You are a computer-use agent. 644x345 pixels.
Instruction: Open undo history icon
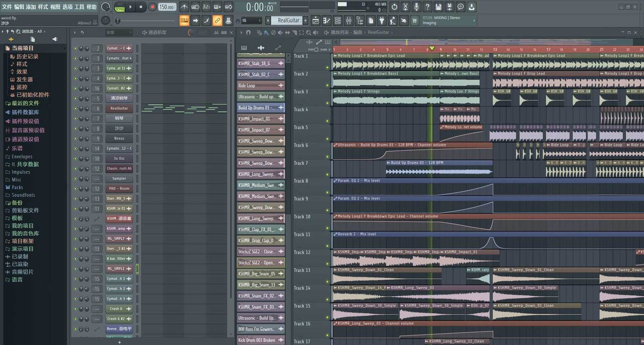coord(394,7)
